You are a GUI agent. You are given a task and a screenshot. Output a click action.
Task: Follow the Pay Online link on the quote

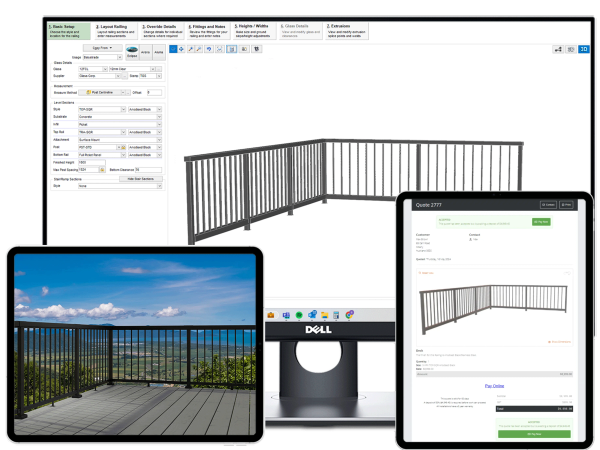point(494,386)
